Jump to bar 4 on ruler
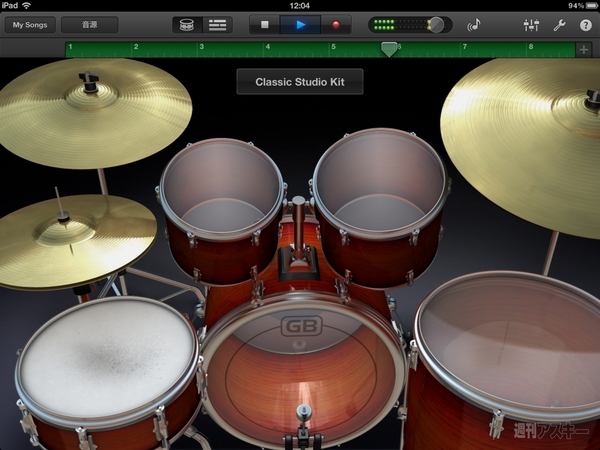Viewport: 600px width, 450px height. pos(268,47)
